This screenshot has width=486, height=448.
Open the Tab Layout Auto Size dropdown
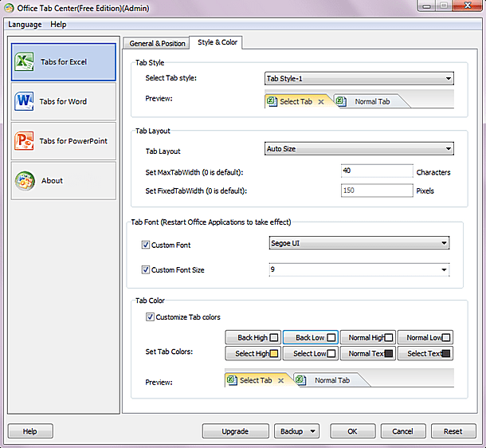[x=359, y=148]
